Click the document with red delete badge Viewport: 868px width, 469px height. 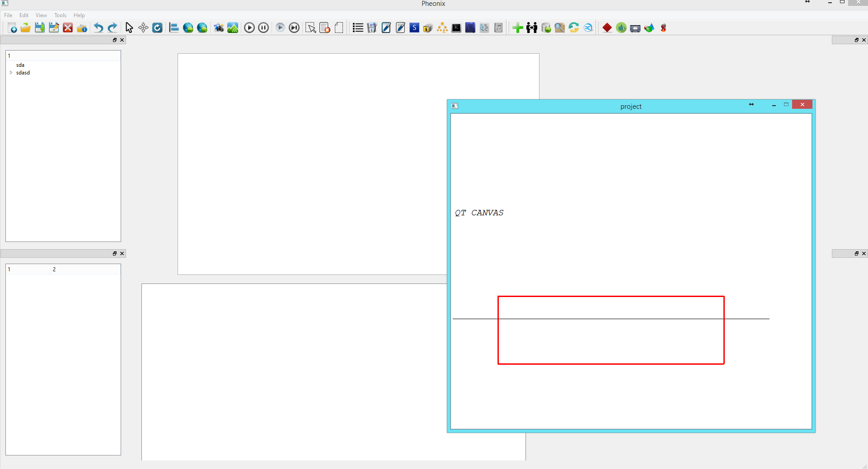[325, 28]
